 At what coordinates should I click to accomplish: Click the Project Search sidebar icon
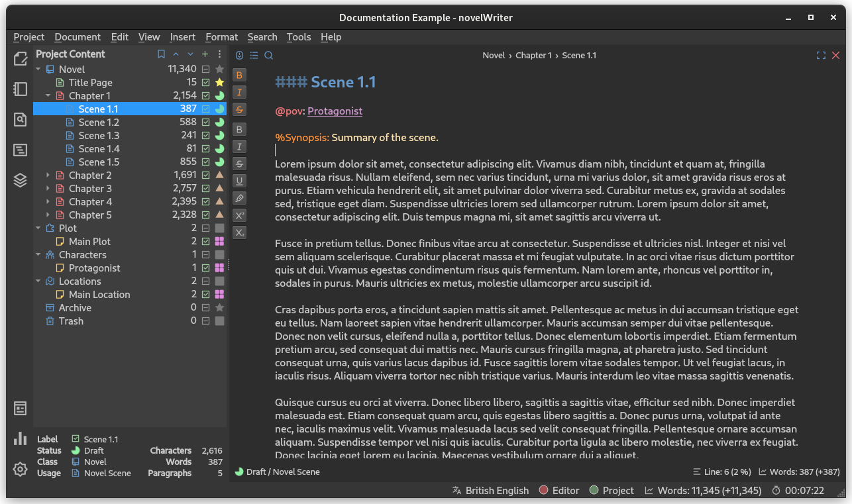20,119
